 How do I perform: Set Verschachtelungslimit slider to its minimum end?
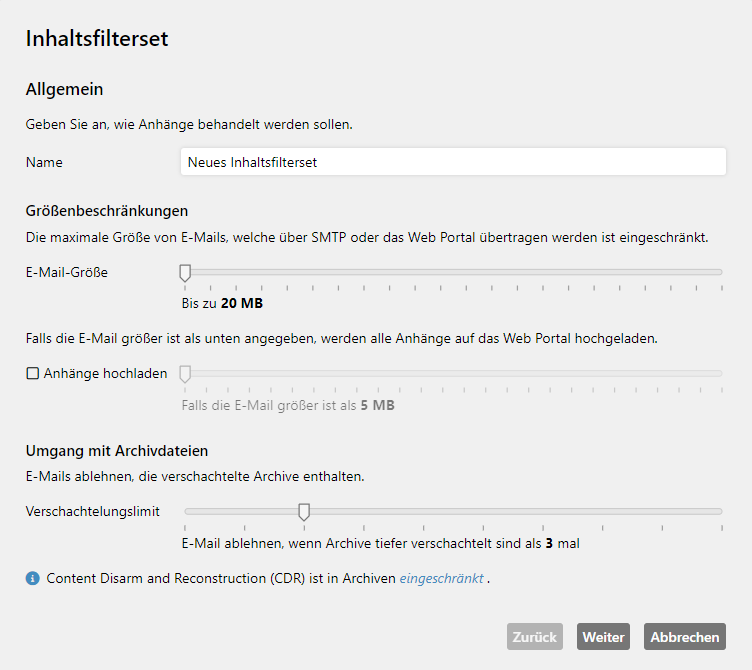tap(186, 512)
